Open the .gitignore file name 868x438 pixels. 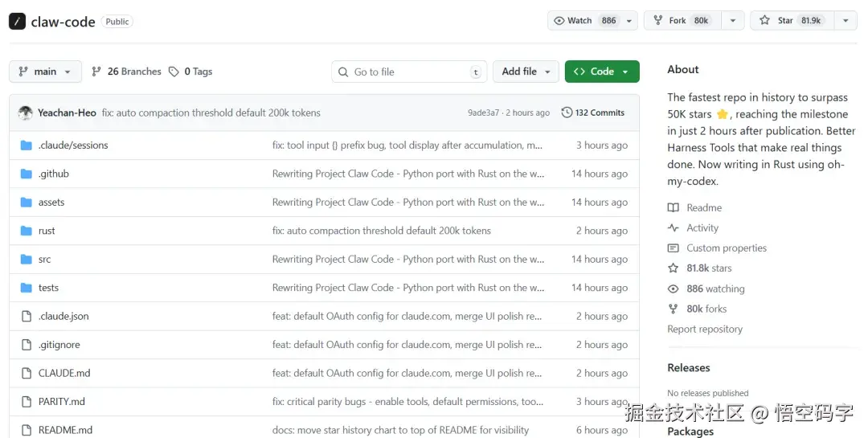pos(59,345)
